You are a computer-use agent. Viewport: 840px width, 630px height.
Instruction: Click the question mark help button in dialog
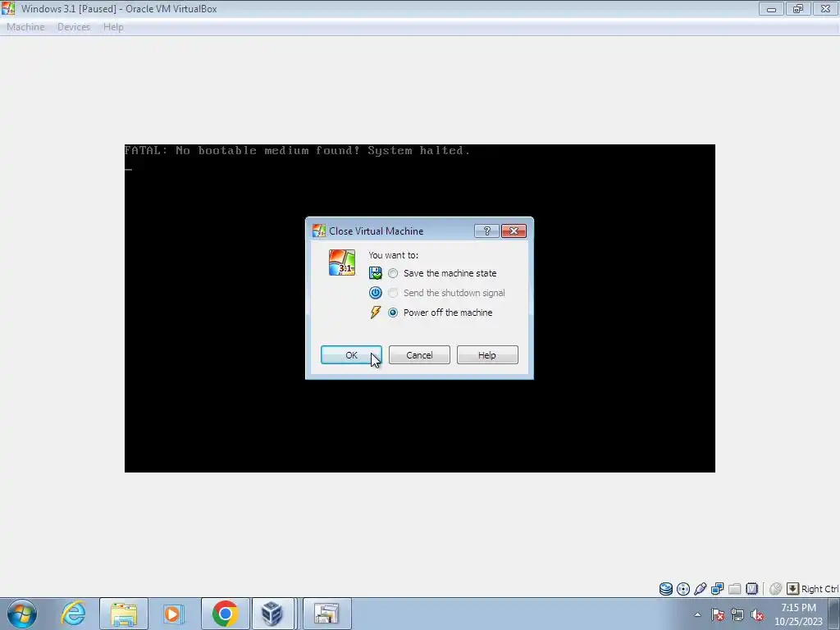coord(486,231)
